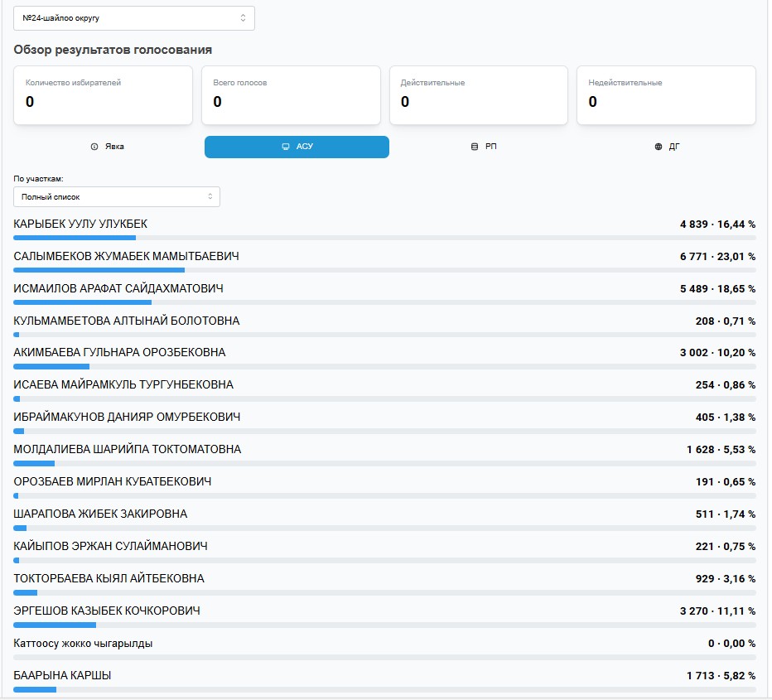Viewport: 772px width, 700px height.
Task: Click the clock icon beside Явка
Action: [94, 147]
